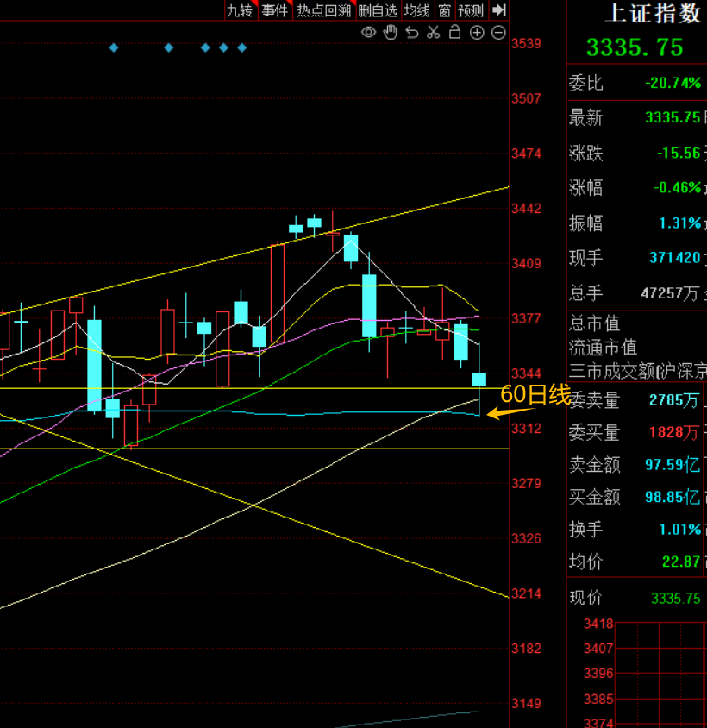Click 删自选 to remove from watchlist
The height and width of the screenshot is (728, 707).
pos(378,10)
